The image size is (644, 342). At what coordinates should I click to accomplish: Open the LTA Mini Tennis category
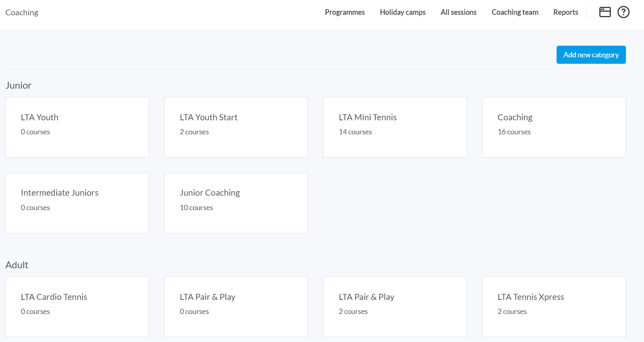pos(395,127)
